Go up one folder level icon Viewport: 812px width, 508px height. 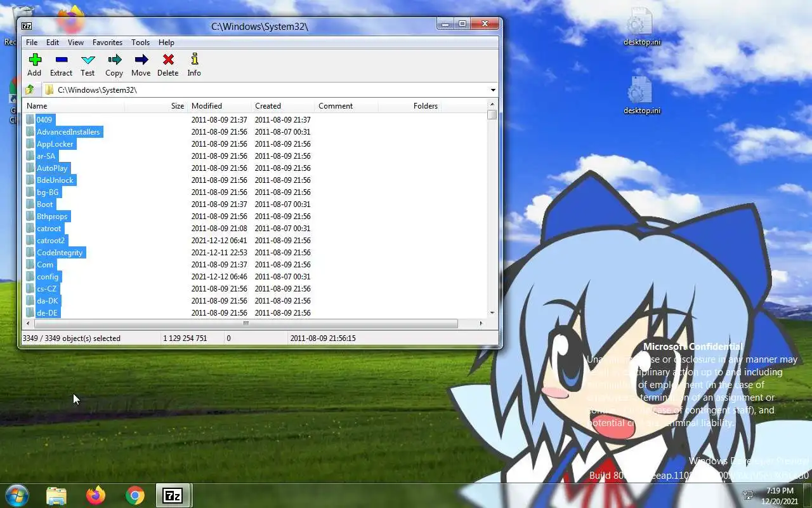[29, 90]
